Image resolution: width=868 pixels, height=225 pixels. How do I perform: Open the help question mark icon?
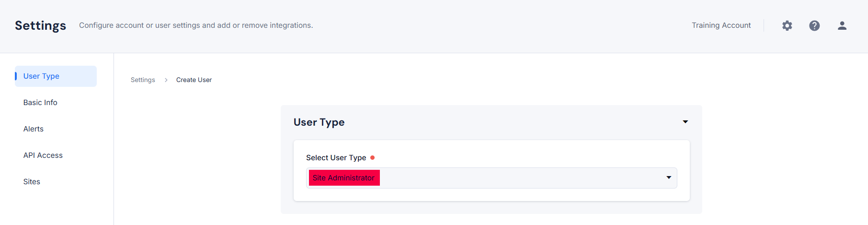[814, 25]
